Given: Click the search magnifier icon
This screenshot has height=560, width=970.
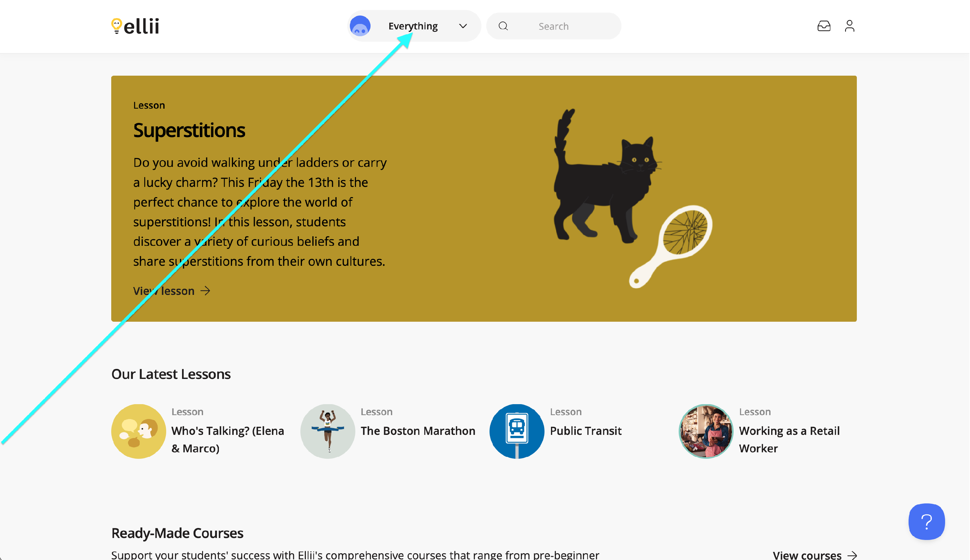Looking at the screenshot, I should (x=503, y=26).
